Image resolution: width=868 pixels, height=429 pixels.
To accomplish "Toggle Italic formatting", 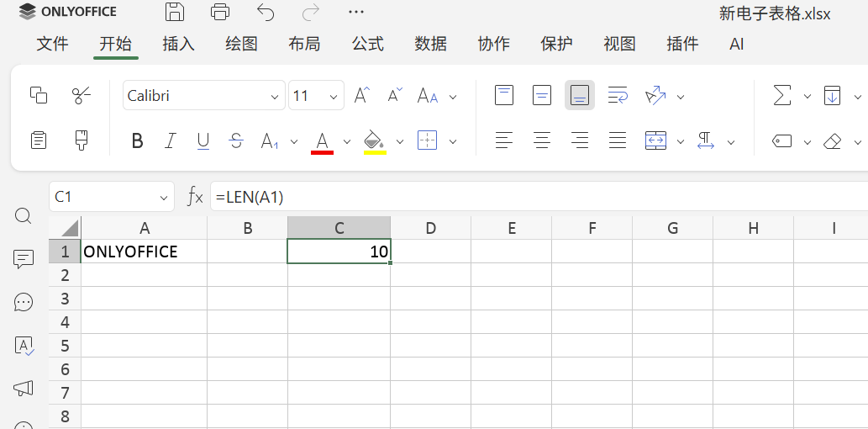I will (171, 141).
